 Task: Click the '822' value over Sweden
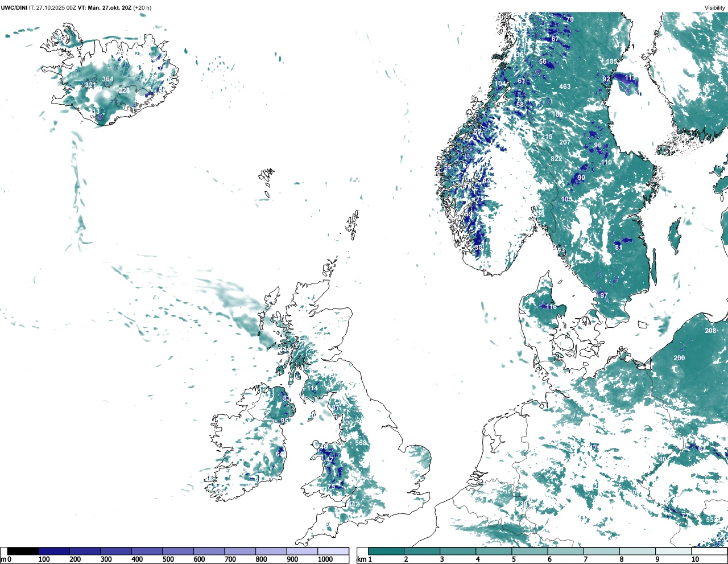click(556, 159)
